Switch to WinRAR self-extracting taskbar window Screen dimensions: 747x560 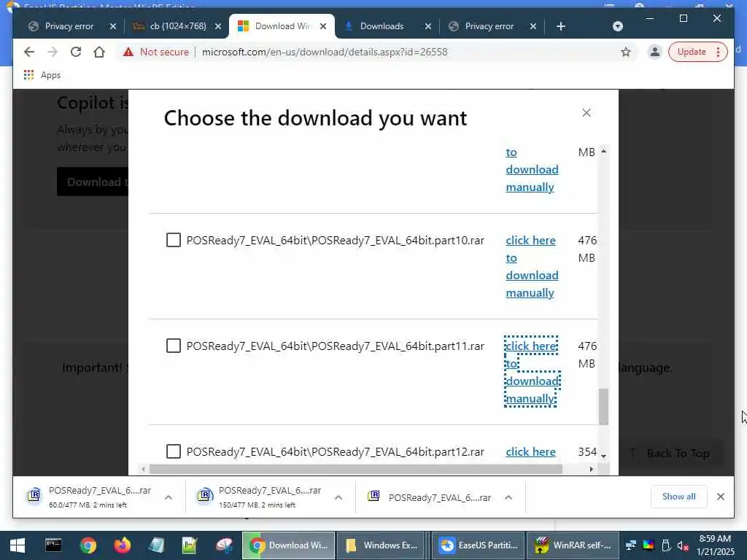[x=573, y=545]
